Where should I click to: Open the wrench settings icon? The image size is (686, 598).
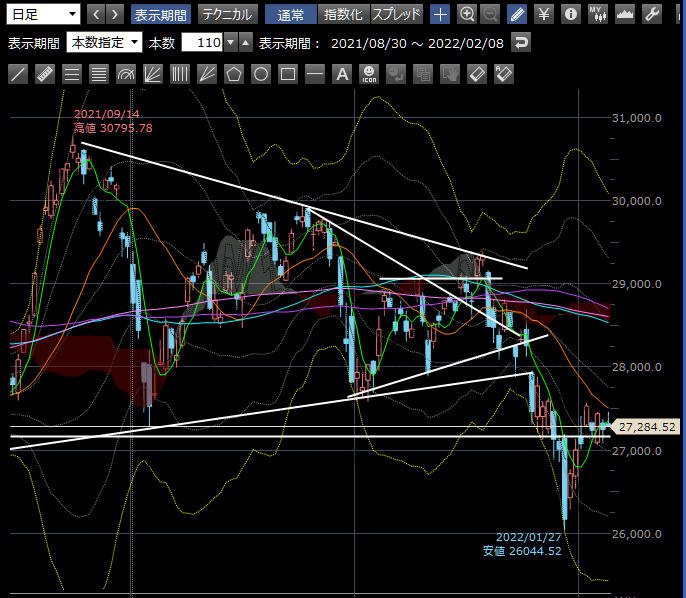(651, 14)
